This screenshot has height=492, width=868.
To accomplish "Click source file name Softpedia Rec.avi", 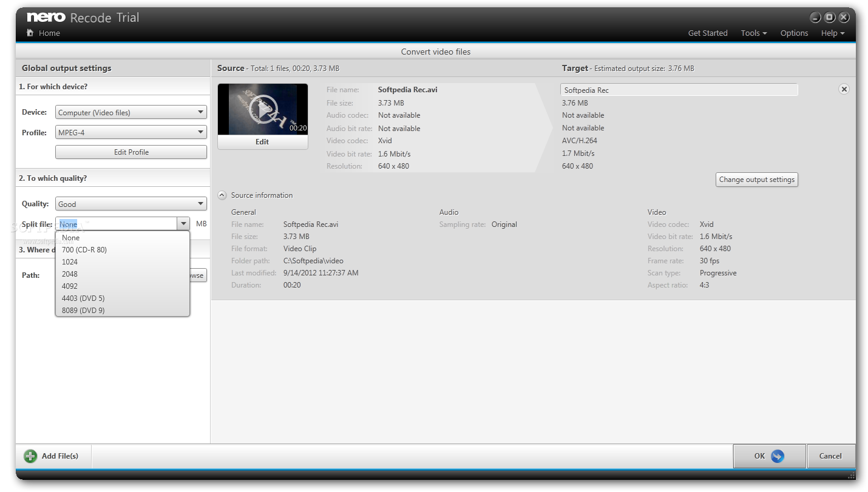I will [407, 90].
